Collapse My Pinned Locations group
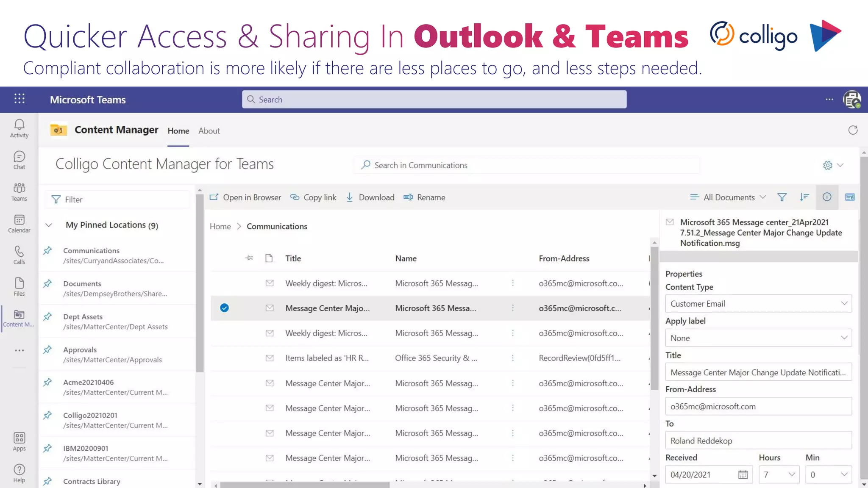The width and height of the screenshot is (868, 488). (49, 225)
